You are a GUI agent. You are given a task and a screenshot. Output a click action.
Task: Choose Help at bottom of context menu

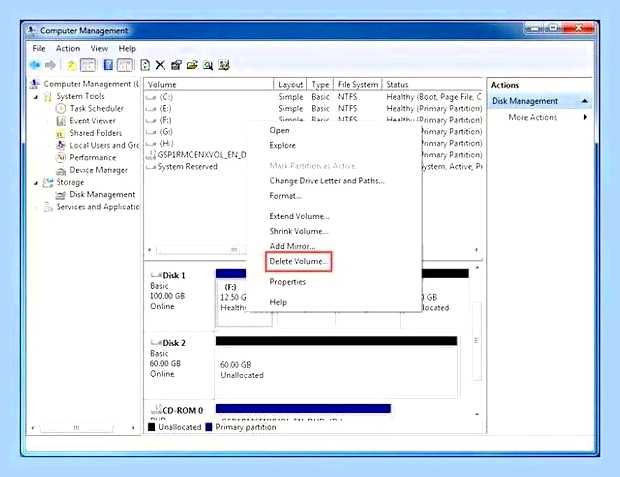pos(278,302)
